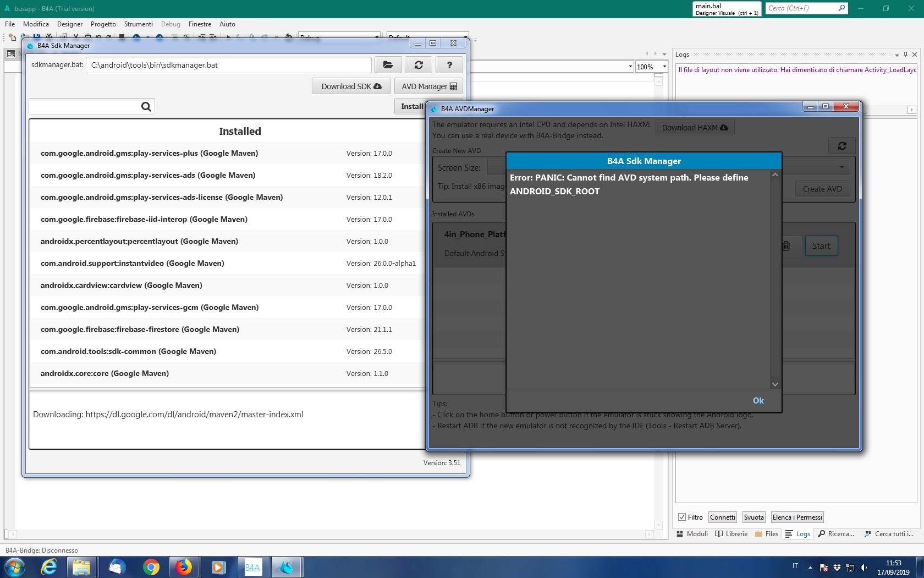Click the new file icon in IDE toolbar

(x=13, y=37)
